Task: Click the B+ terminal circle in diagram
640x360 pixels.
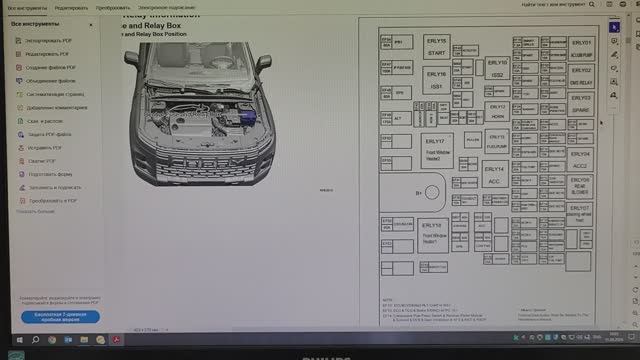Action: [432, 193]
